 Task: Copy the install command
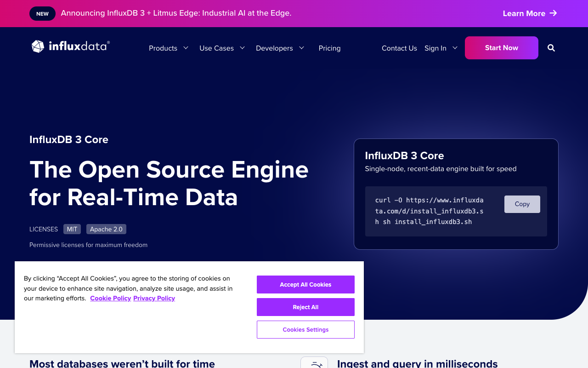point(522,204)
